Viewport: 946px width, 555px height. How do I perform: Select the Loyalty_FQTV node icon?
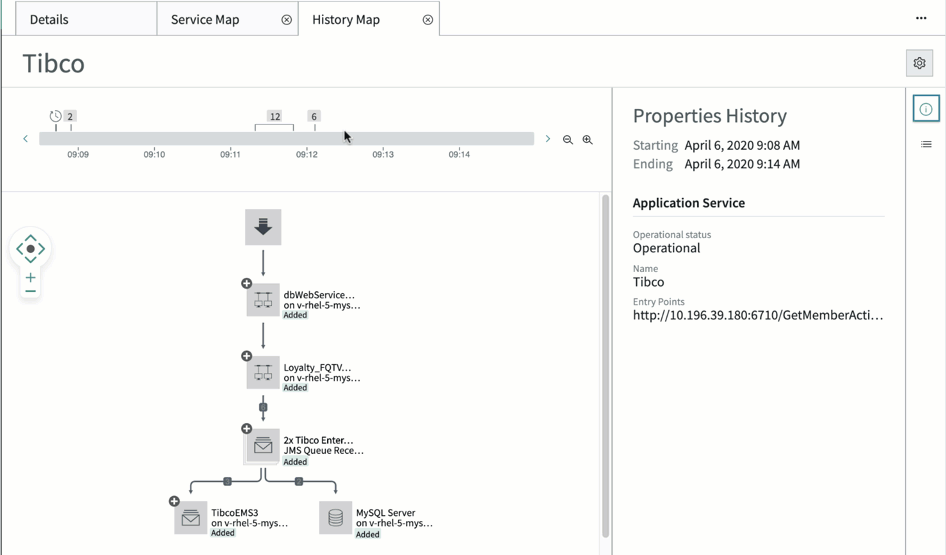point(263,372)
